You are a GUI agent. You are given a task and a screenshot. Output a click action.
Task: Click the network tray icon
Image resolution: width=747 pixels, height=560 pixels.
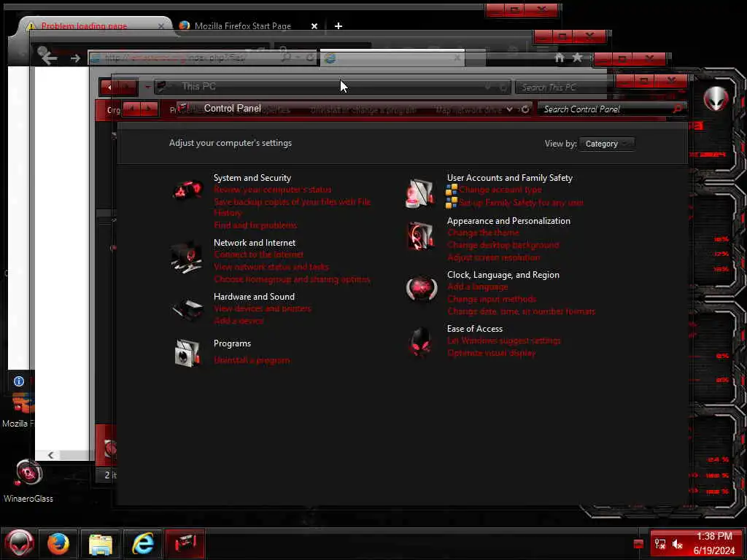660,544
